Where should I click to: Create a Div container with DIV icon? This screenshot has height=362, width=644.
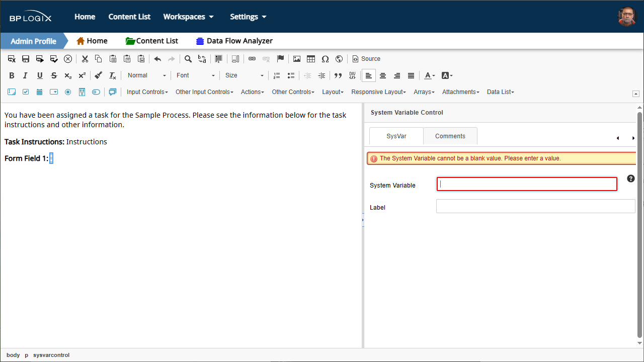[x=352, y=75]
